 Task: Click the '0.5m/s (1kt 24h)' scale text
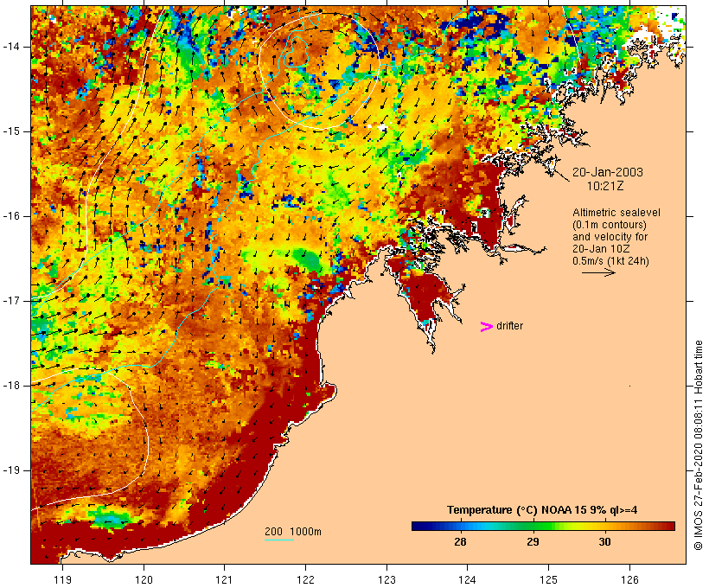[610, 261]
